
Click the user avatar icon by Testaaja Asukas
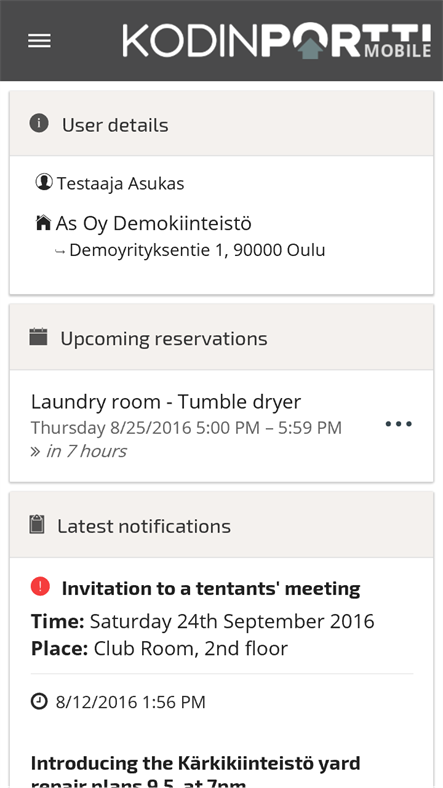click(44, 182)
